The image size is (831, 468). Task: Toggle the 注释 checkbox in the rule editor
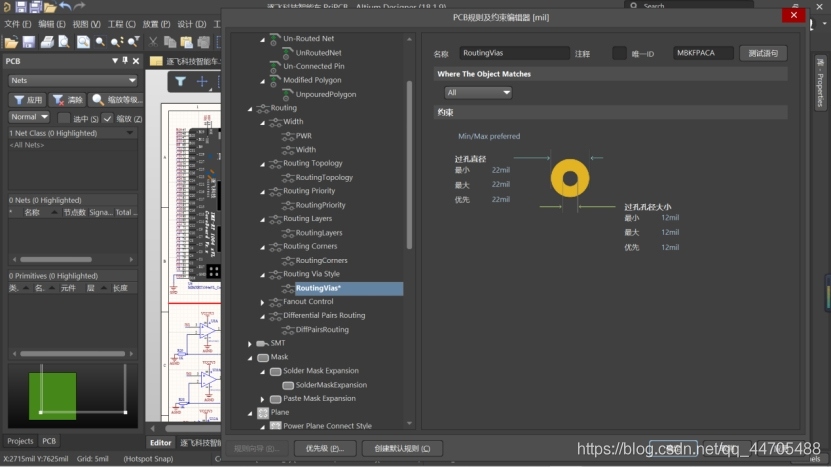pyautogui.click(x=619, y=53)
